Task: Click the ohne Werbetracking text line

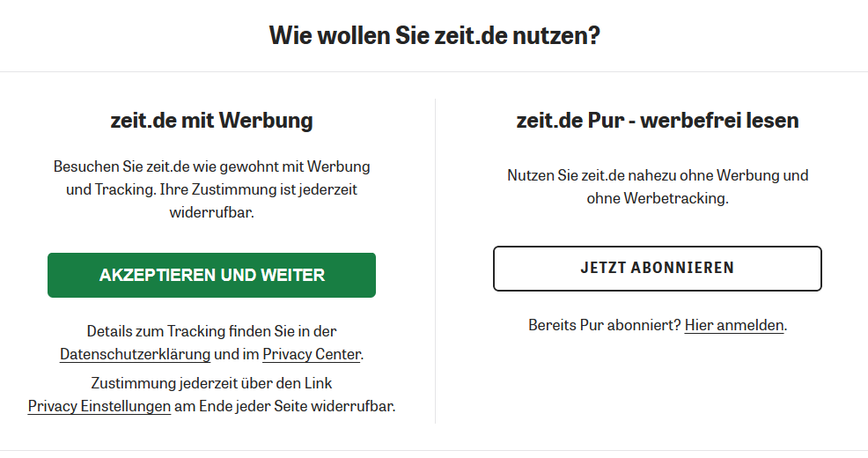Action: click(x=657, y=198)
